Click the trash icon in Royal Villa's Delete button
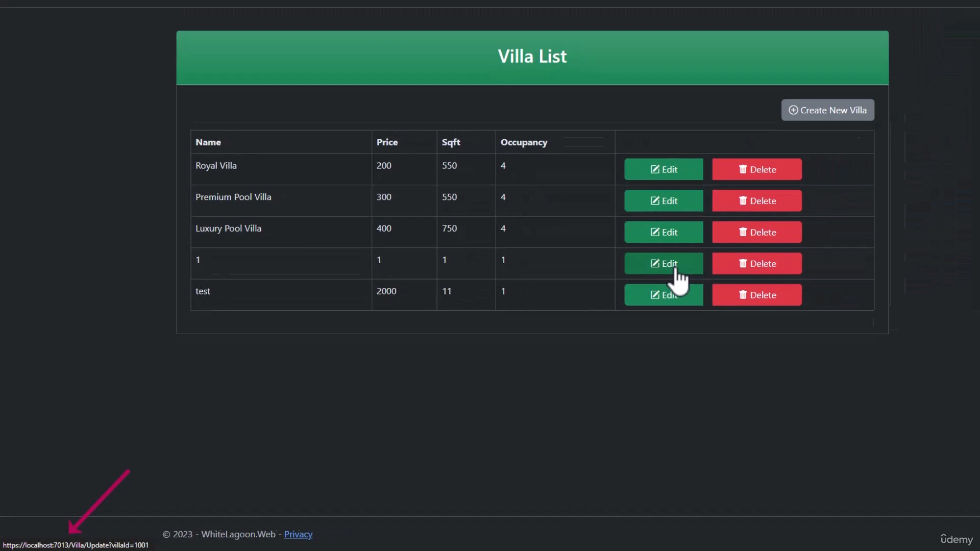 [743, 169]
